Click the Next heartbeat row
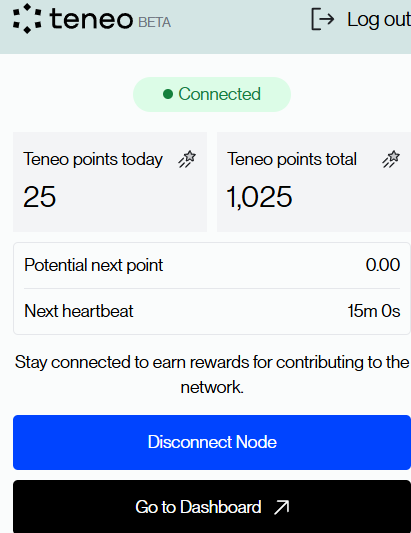Viewport: 411px width, 533px height. pyautogui.click(x=212, y=311)
